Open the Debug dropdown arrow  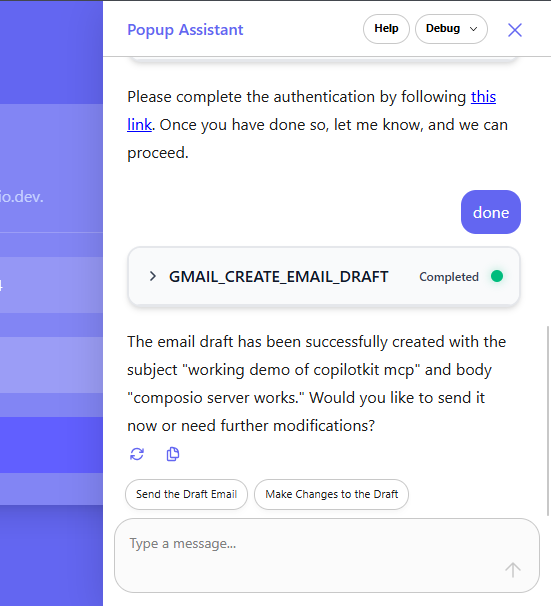tap(473, 29)
